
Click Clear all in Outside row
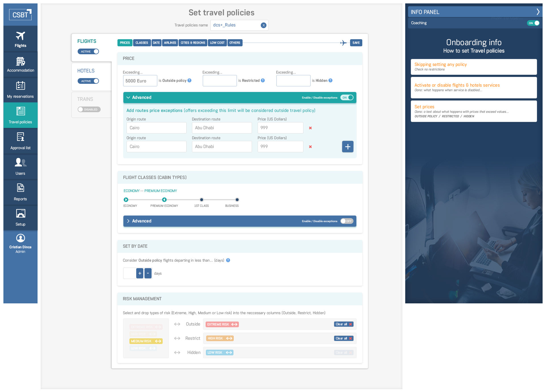(344, 324)
